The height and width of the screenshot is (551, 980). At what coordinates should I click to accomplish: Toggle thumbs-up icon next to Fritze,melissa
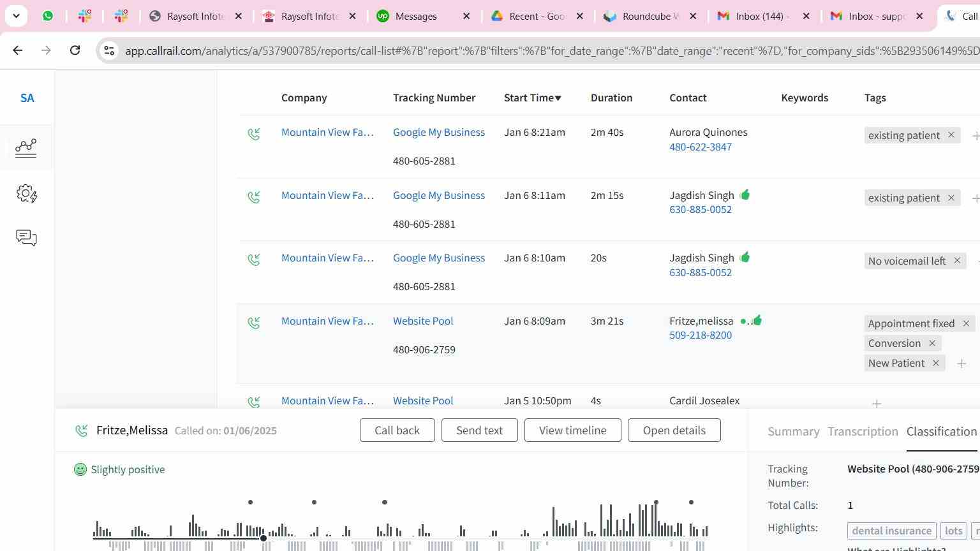pyautogui.click(x=757, y=320)
